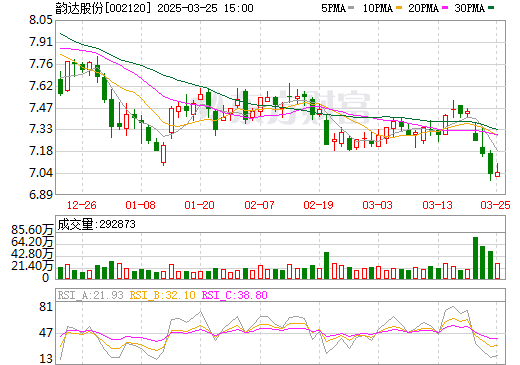Select the 02-19 date axis label

click(x=318, y=205)
